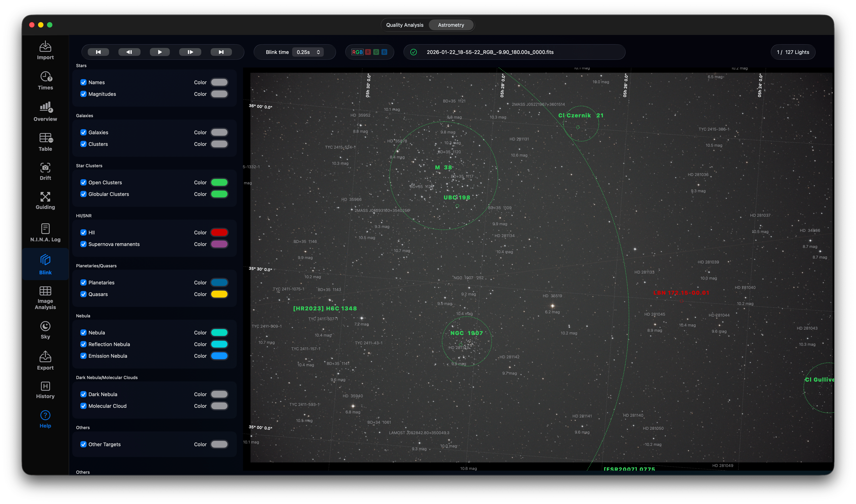Open the Import section
Image resolution: width=856 pixels, height=504 pixels.
pos(45,50)
